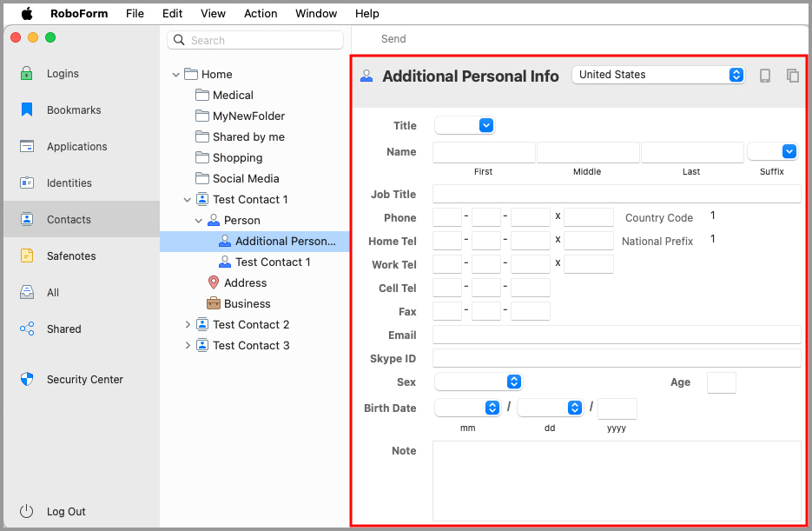Screen dimensions: 812x531
Task: Click the All inbox tray icon
Action: (26, 292)
